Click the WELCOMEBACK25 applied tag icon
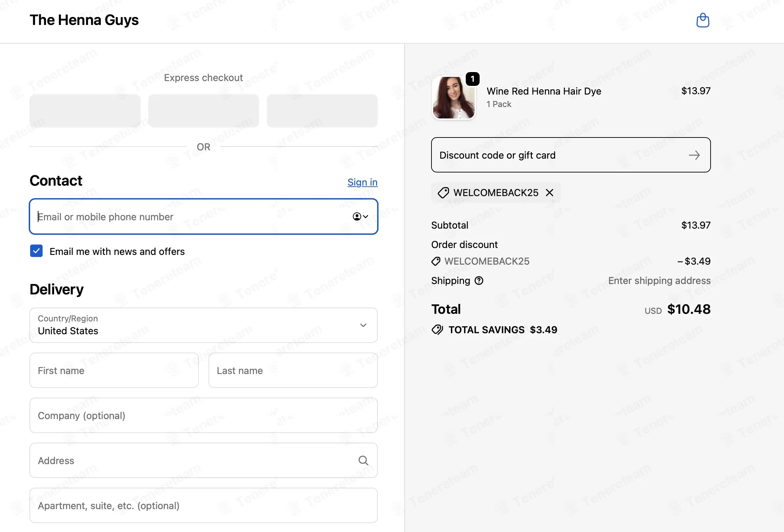The image size is (784, 532). click(443, 193)
